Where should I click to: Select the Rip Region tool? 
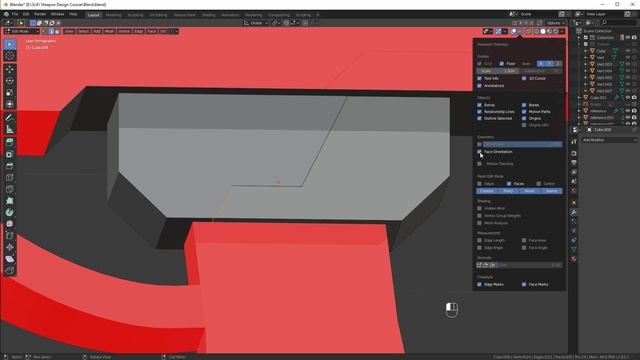pyautogui.click(x=10, y=270)
